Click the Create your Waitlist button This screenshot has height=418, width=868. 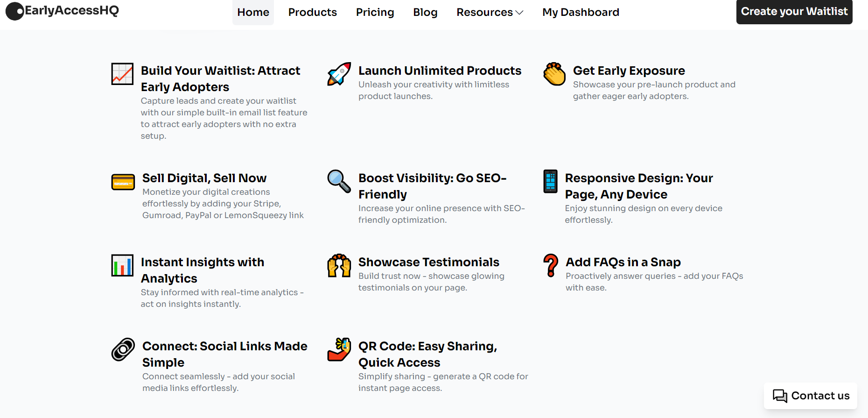[x=794, y=12]
